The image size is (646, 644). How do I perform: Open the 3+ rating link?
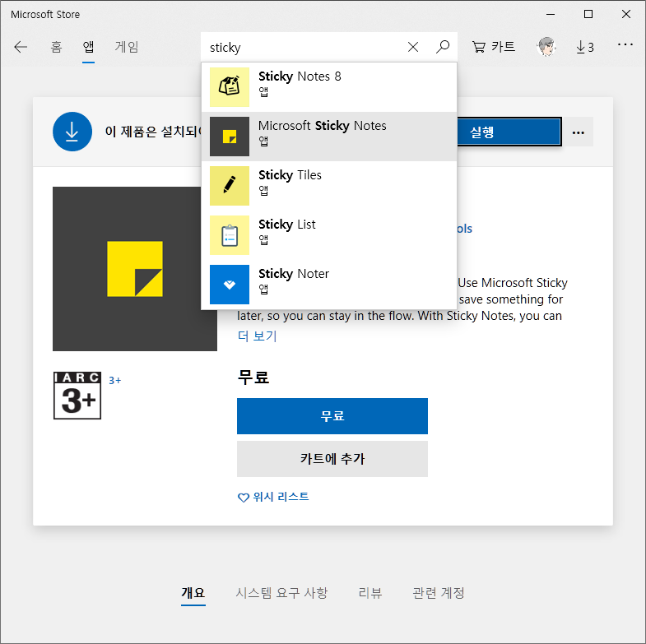click(115, 381)
